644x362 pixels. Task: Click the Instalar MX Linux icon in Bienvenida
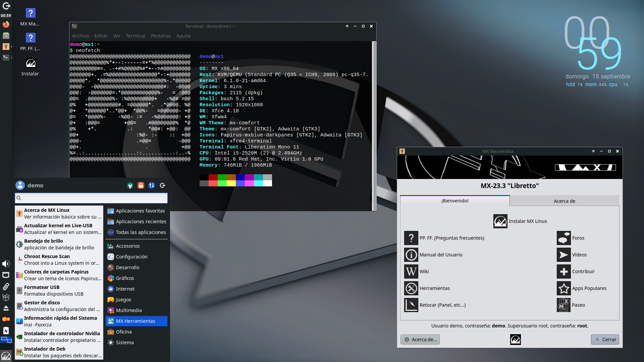(500, 221)
